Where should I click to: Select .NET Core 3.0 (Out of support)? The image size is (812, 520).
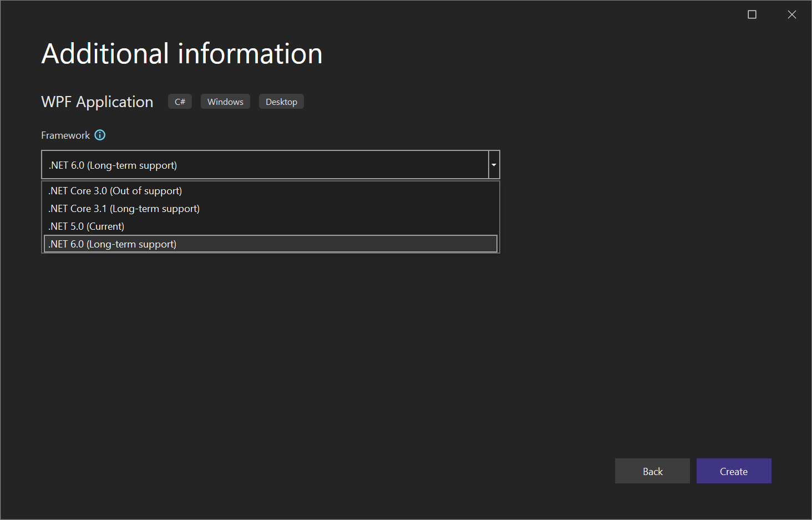271,191
